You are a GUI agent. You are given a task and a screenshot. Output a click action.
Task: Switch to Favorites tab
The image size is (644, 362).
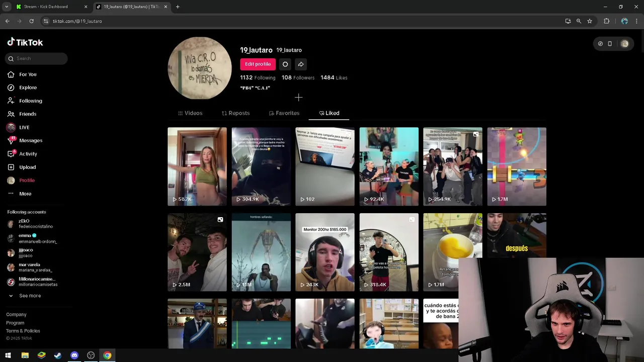[284, 113]
